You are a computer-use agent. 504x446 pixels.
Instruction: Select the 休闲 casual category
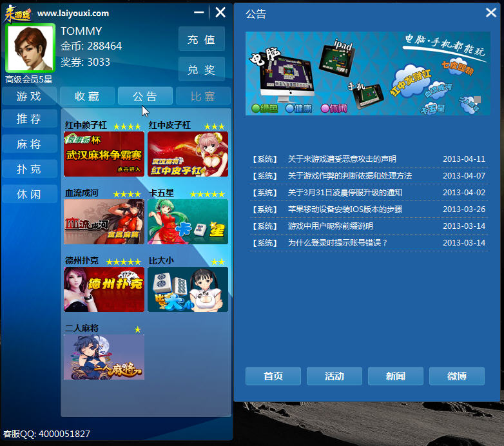[29, 194]
